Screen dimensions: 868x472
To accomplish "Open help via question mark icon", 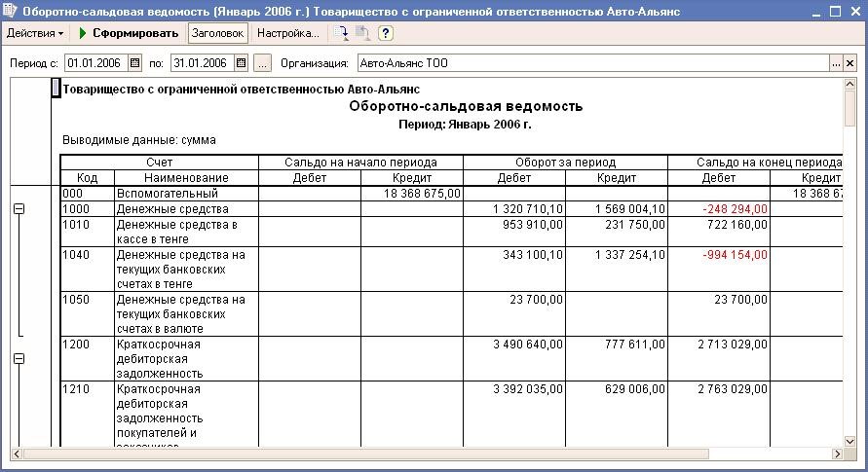I will click(x=386, y=33).
